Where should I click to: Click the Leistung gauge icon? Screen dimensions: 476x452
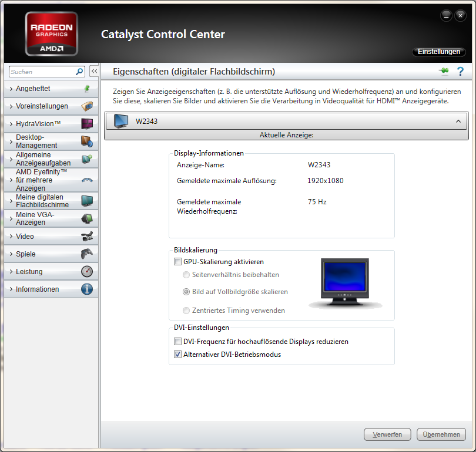87,271
